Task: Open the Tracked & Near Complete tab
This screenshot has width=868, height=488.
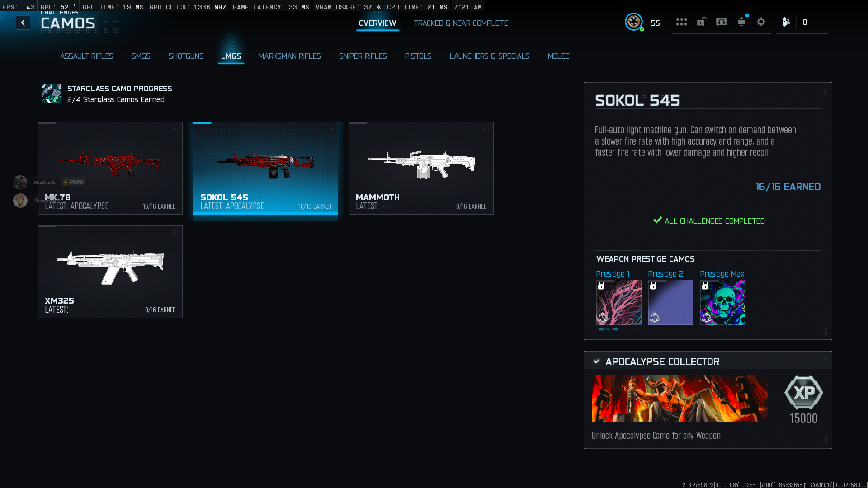Action: click(461, 23)
